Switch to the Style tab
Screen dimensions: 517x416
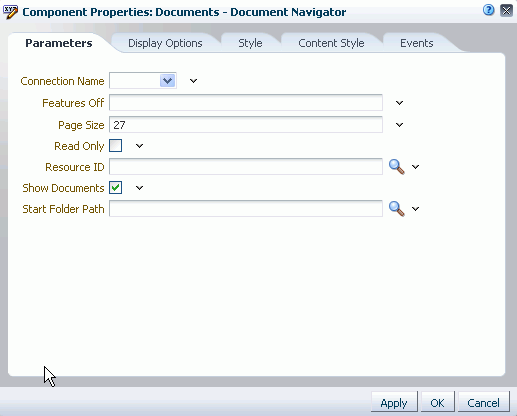click(x=250, y=43)
